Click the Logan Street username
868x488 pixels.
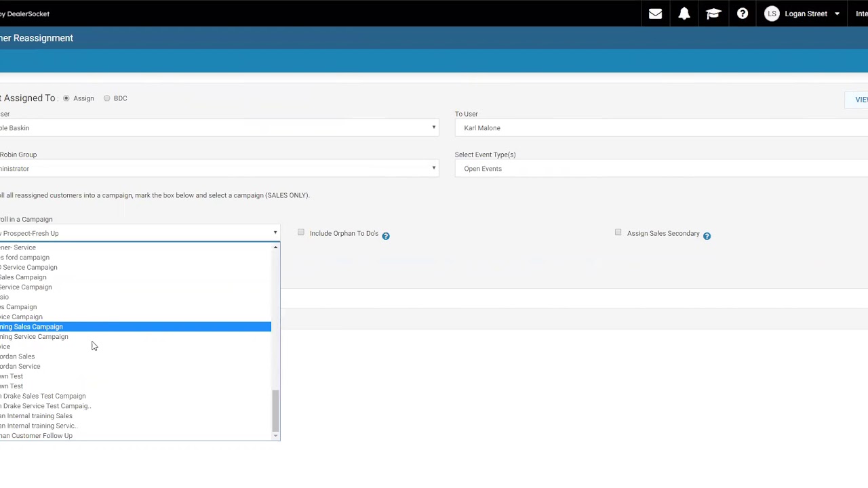pyautogui.click(x=806, y=14)
